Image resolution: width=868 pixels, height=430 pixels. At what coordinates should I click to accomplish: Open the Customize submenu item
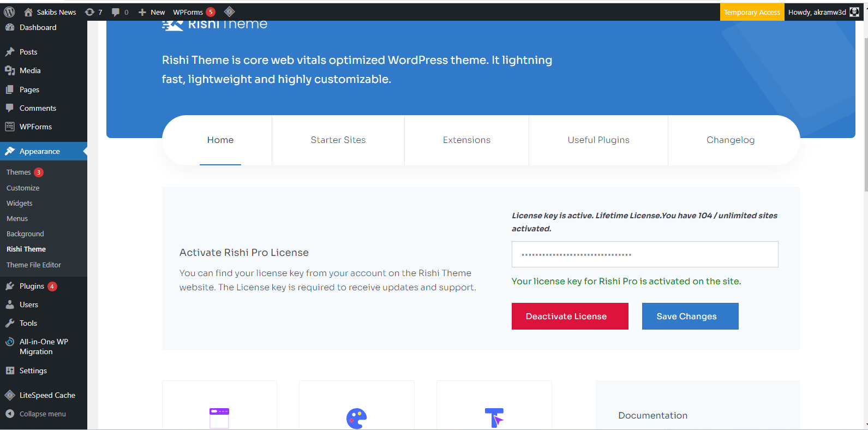(x=23, y=188)
